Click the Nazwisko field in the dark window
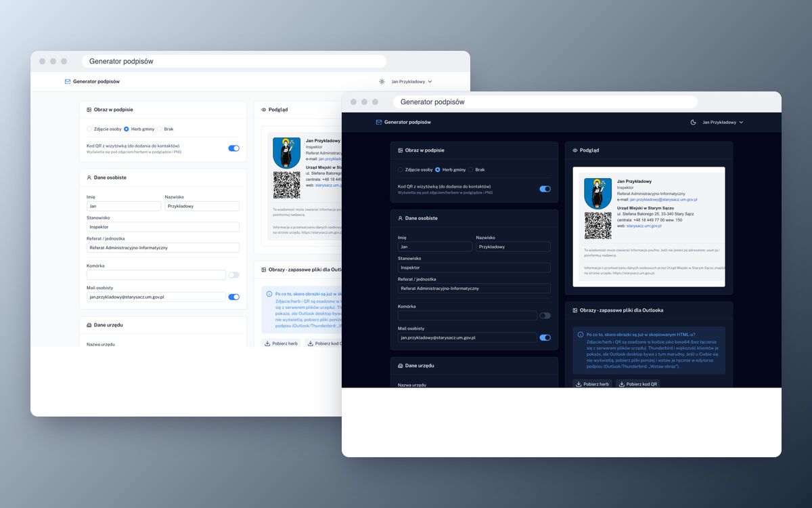Screen dimensions: 812x508 click(x=513, y=247)
